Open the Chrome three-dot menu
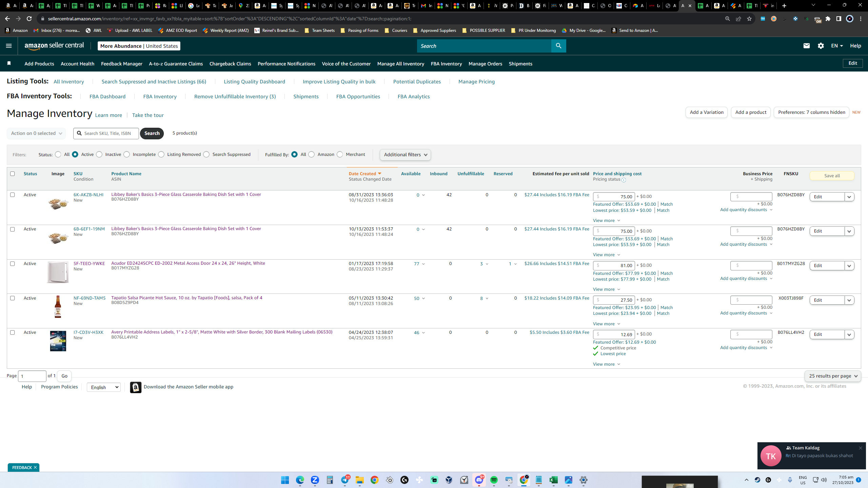 (x=861, y=19)
